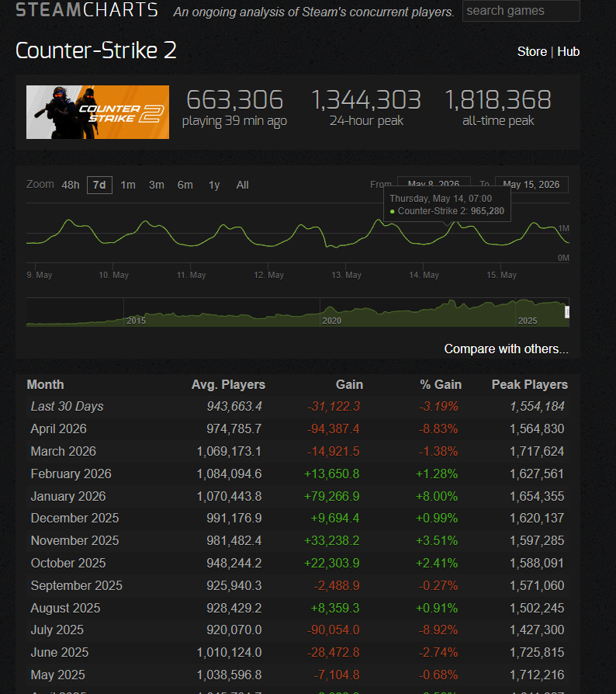Click the +0.99% gain percentage cell

pyautogui.click(x=437, y=519)
